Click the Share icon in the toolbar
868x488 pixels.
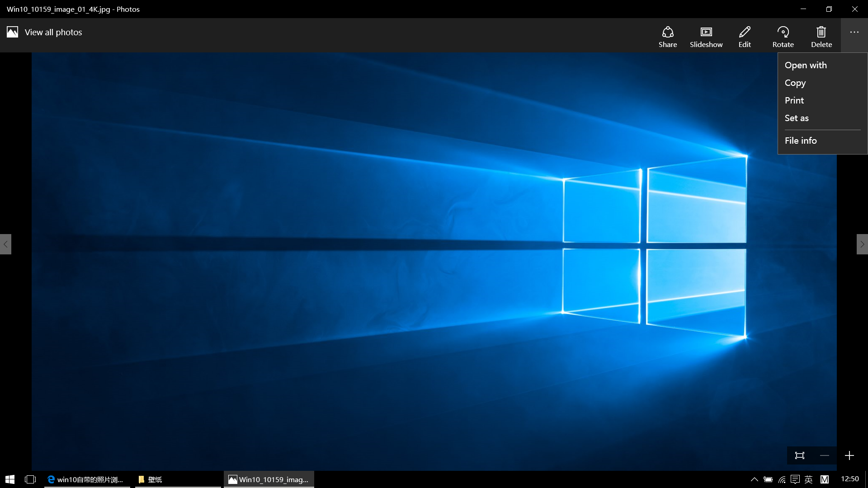pos(668,36)
